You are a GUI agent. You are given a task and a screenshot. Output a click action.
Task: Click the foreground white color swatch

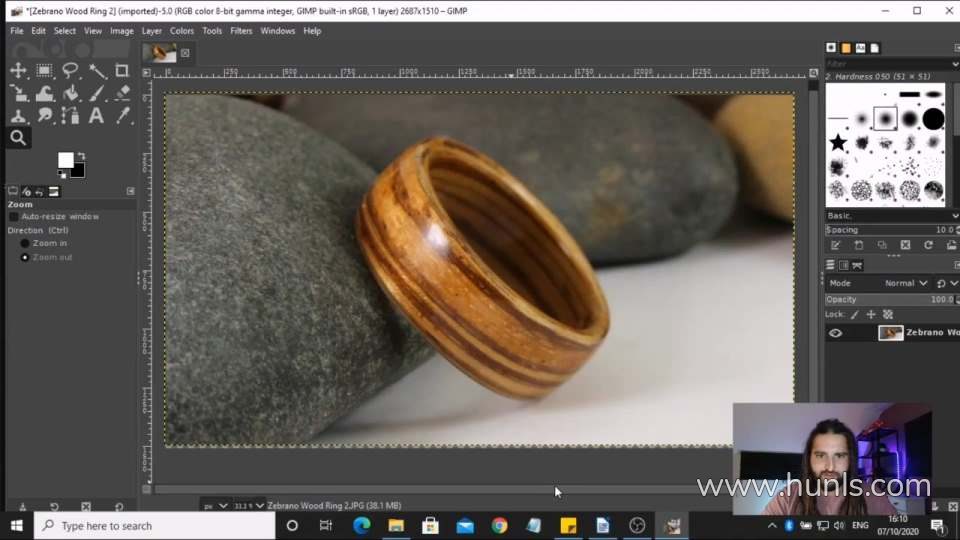point(66,160)
